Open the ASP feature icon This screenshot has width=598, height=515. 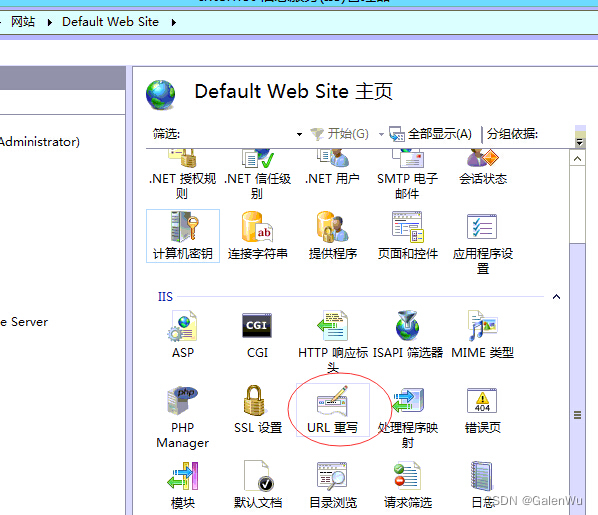pos(183,334)
